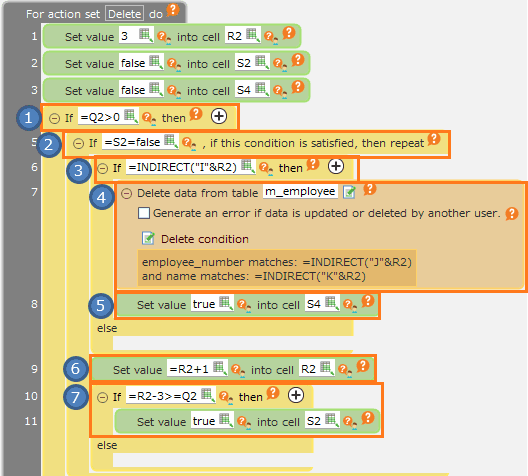
Task: Click formula help icon after false in row 3
Action: (174, 91)
